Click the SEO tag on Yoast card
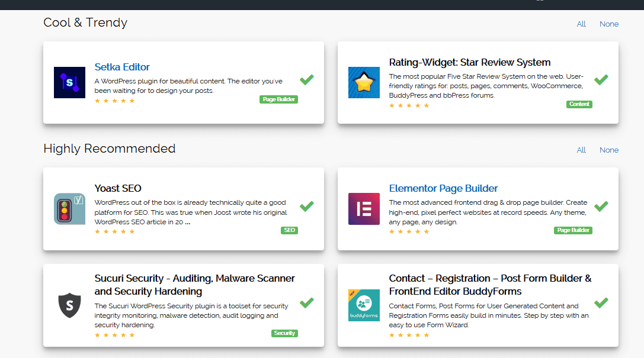The image size is (644, 358). click(x=290, y=230)
